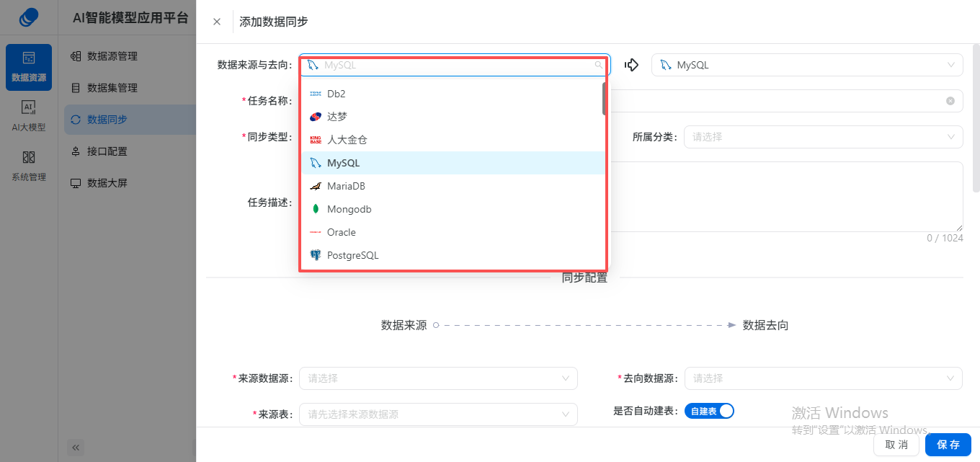Open the 来源表 dropdown
The height and width of the screenshot is (462, 980).
(438, 414)
